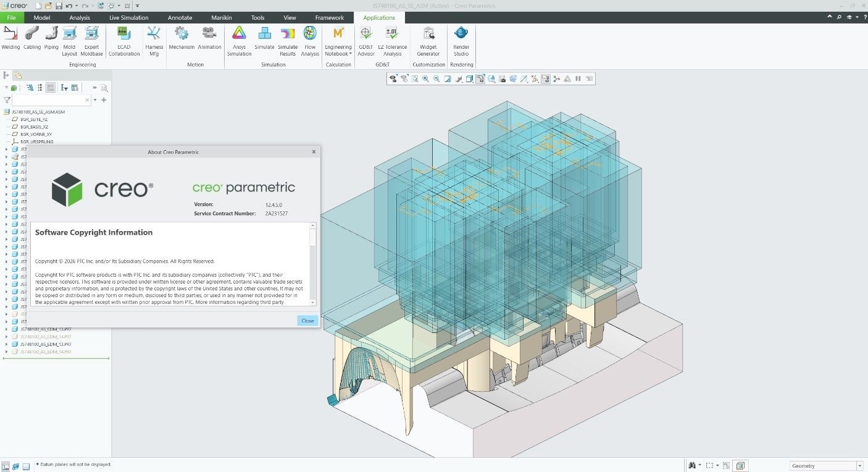The image size is (868, 472).
Task: Switch to the Model tab
Action: pos(42,17)
